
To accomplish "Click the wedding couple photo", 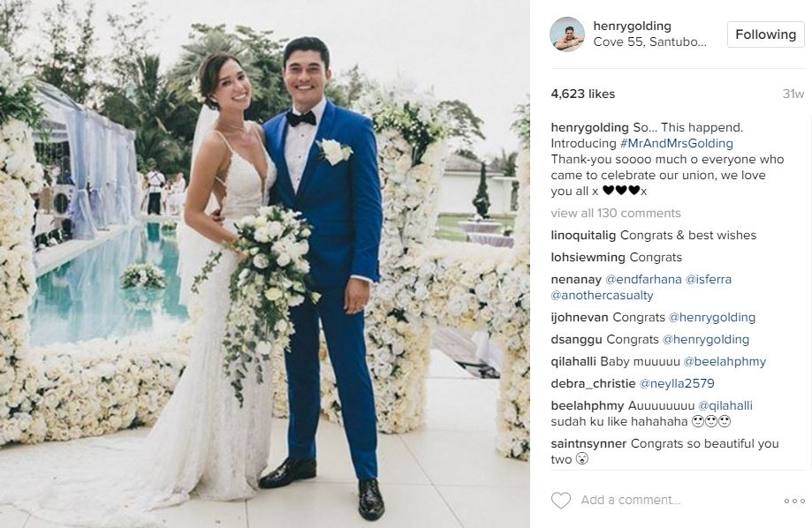I will click(264, 264).
